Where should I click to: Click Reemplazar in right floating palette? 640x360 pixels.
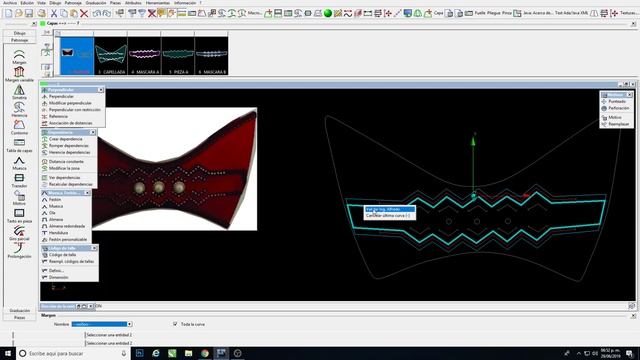[x=618, y=124]
